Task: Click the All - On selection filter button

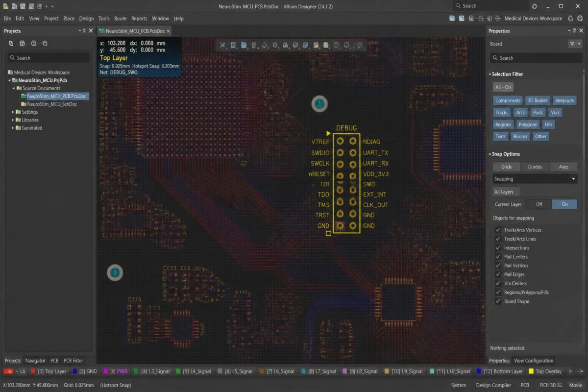Action: tap(503, 87)
